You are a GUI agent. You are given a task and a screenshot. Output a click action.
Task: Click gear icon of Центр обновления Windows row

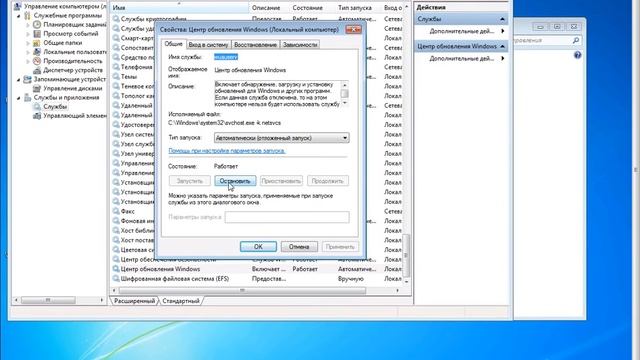(116, 269)
